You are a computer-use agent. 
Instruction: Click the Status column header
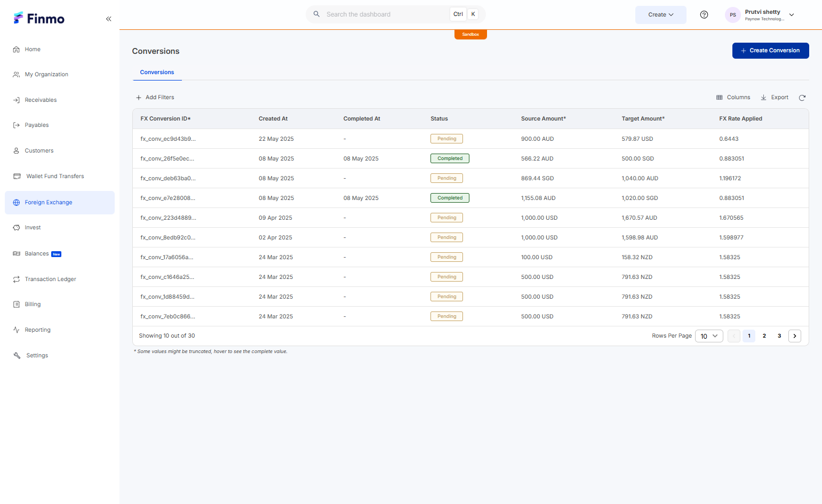point(439,119)
